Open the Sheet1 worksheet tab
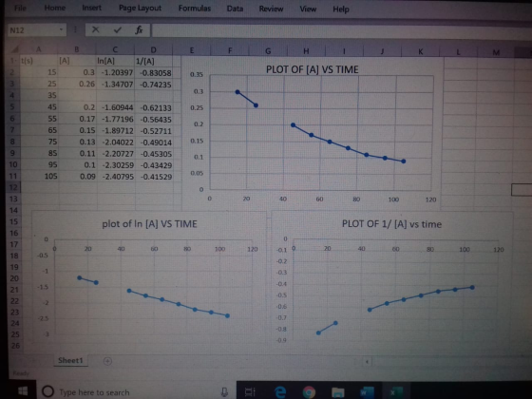The width and height of the screenshot is (532, 399). click(70, 360)
